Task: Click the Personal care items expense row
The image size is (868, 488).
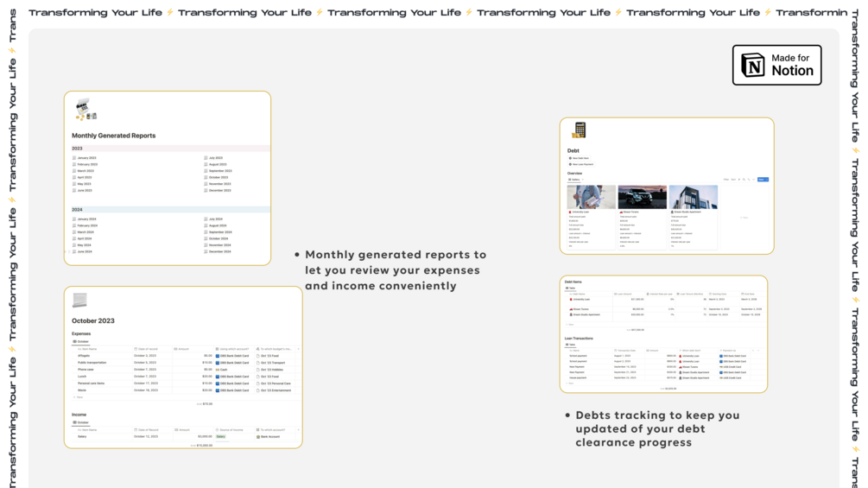Action: point(91,383)
